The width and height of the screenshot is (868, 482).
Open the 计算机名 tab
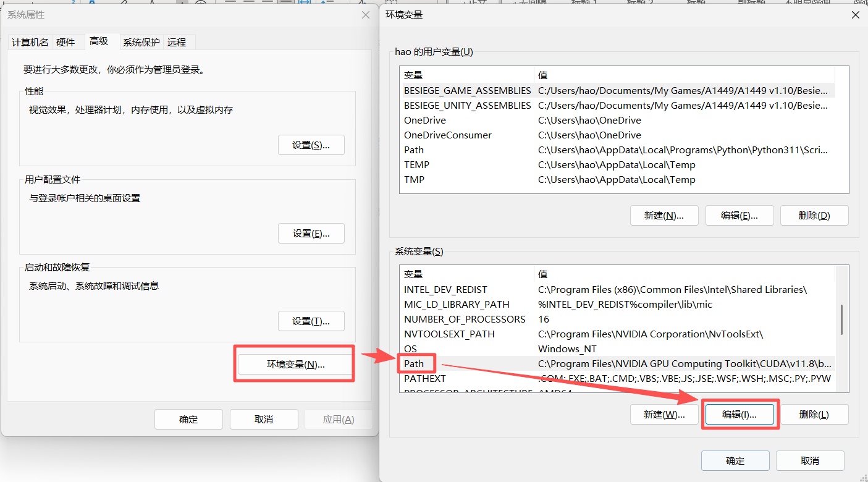point(30,41)
